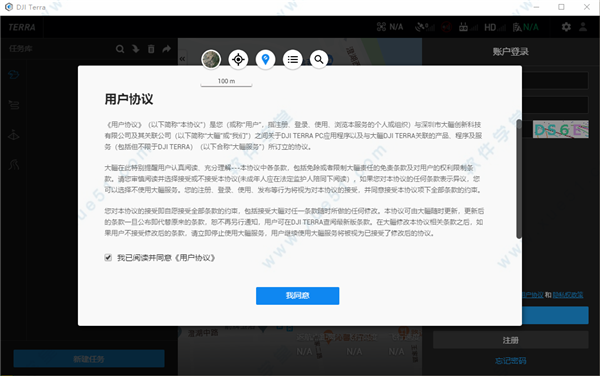Viewport: 600px width, 376px height.
Task: Minimize the DJI Terra window
Action: coord(536,7)
